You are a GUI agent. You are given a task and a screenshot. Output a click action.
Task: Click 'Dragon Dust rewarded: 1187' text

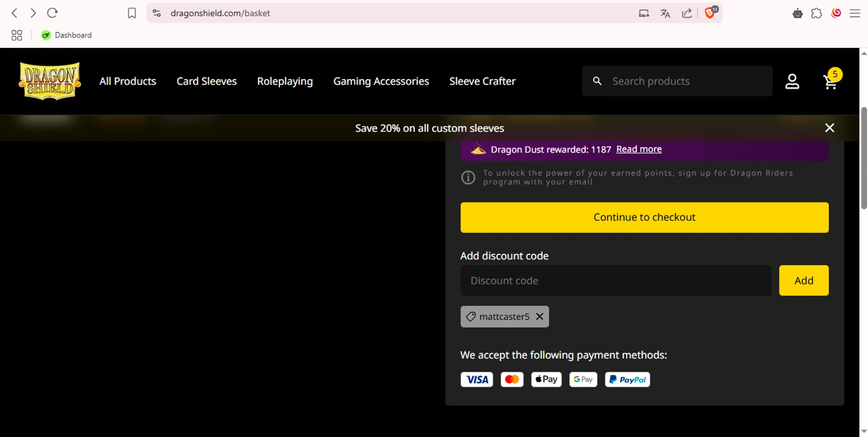coord(551,150)
